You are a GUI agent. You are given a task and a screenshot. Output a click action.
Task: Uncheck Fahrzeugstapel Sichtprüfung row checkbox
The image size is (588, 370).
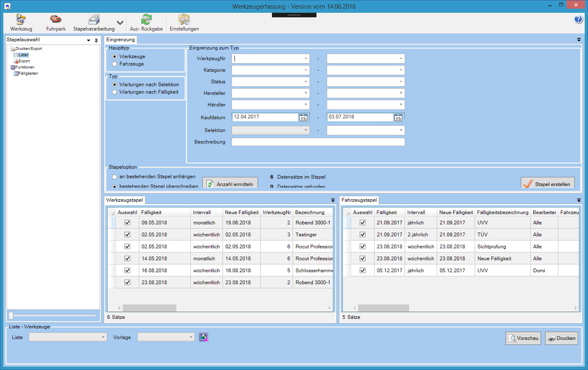[x=363, y=246]
